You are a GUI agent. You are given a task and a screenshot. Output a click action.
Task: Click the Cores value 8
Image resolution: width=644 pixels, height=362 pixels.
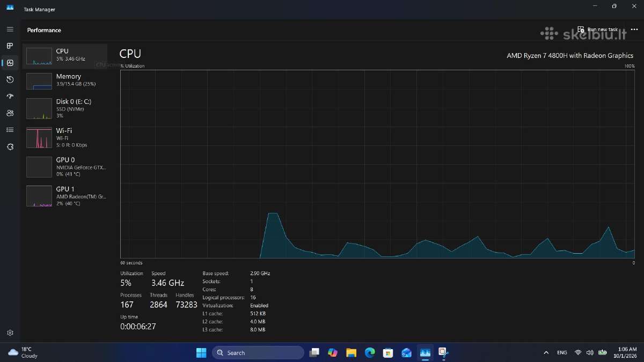[x=252, y=290]
